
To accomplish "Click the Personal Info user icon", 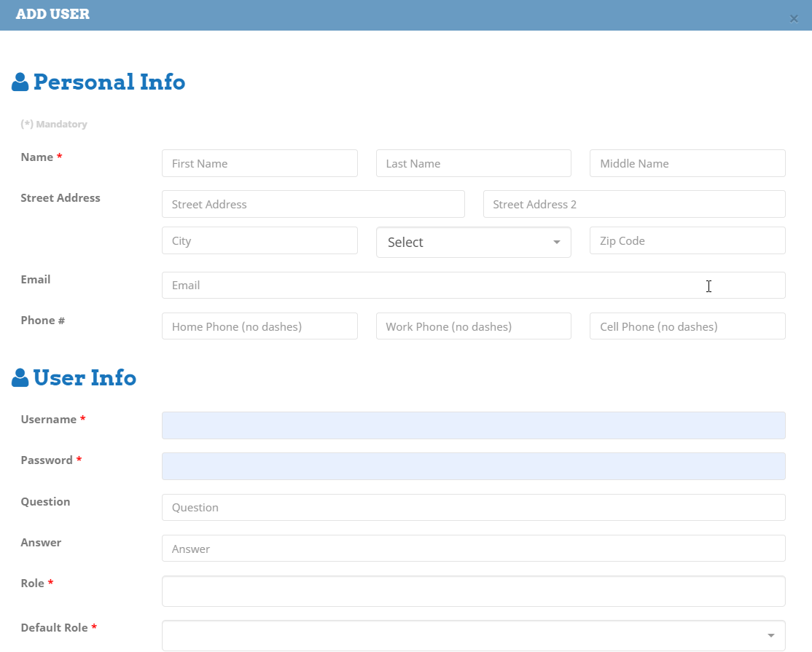I will pyautogui.click(x=20, y=82).
